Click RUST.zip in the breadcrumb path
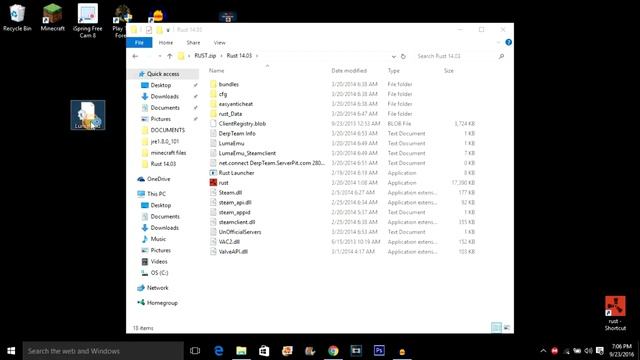Image resolution: width=640 pixels, height=360 pixels. [205, 56]
